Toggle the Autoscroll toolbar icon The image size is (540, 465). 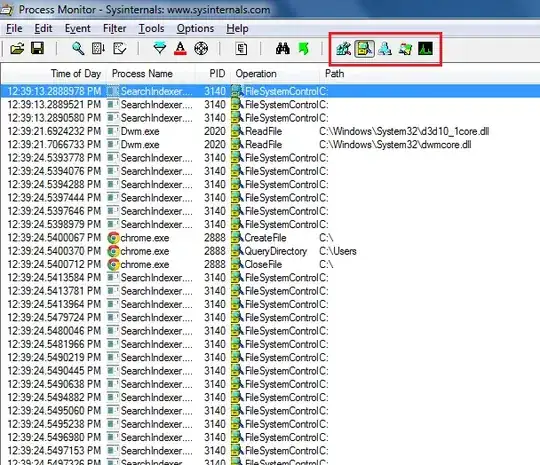98,49
